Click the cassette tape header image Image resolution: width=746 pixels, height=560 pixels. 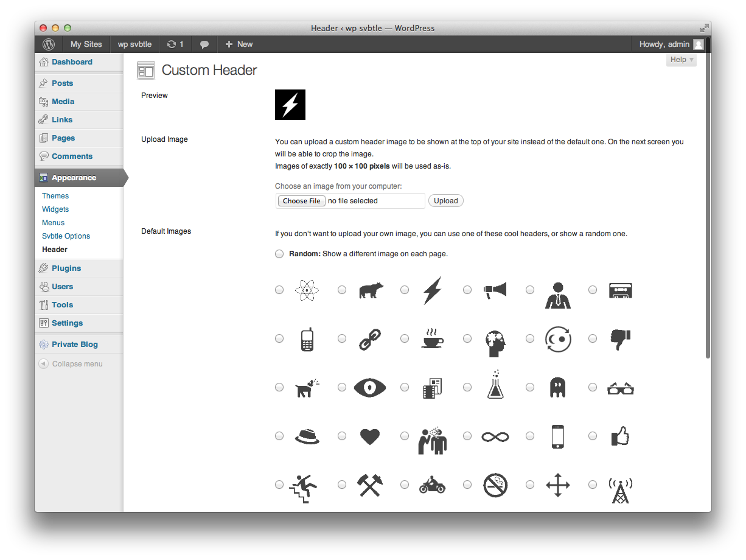pyautogui.click(x=621, y=290)
